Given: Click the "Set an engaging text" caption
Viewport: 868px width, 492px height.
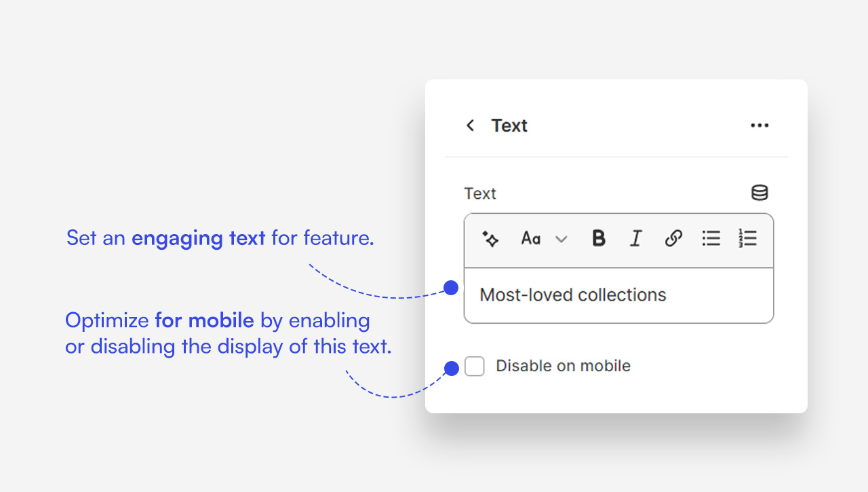Looking at the screenshot, I should click(220, 238).
